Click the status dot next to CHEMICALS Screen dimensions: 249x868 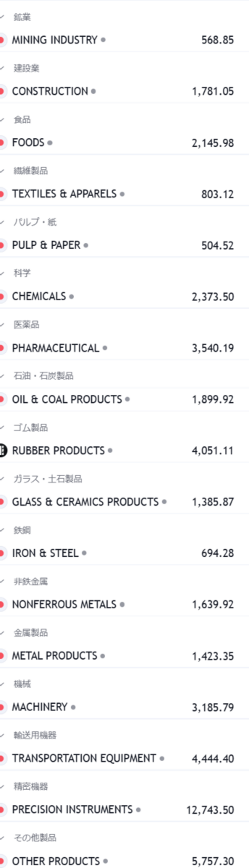coord(71,296)
